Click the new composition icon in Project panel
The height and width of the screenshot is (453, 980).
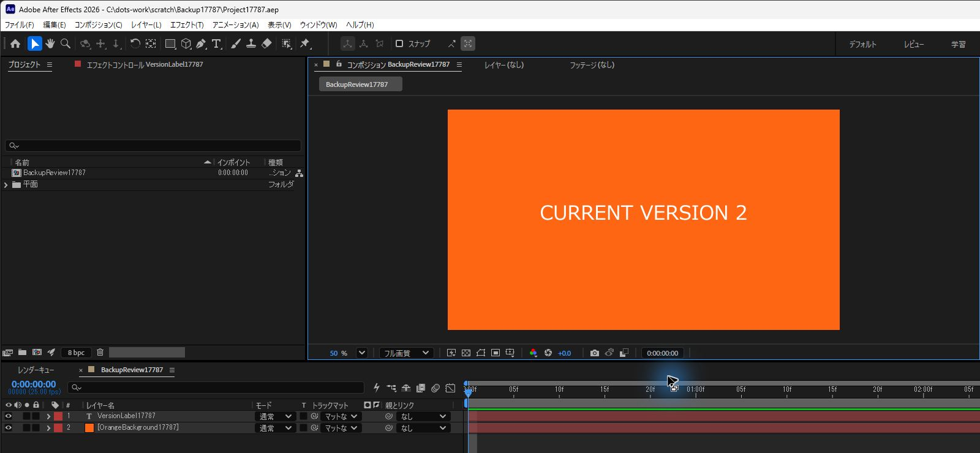click(x=37, y=352)
